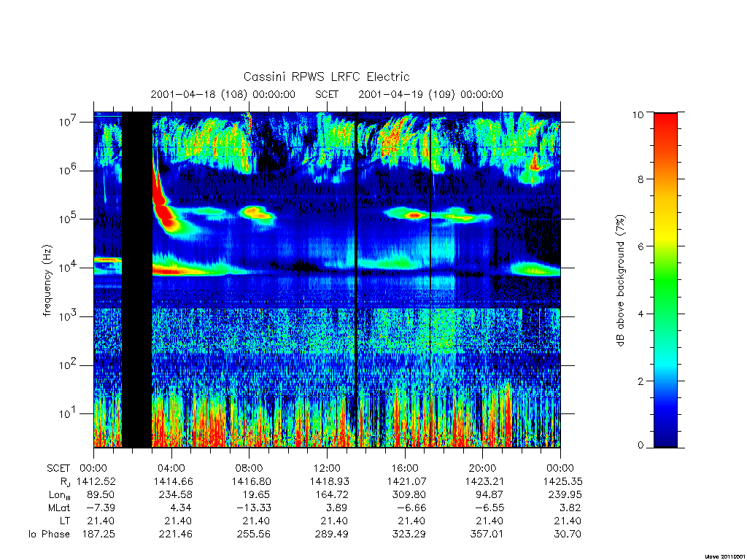Screen dimensions: 747x560
Task: Click the LonIII value 234.58
Action: 177,495
